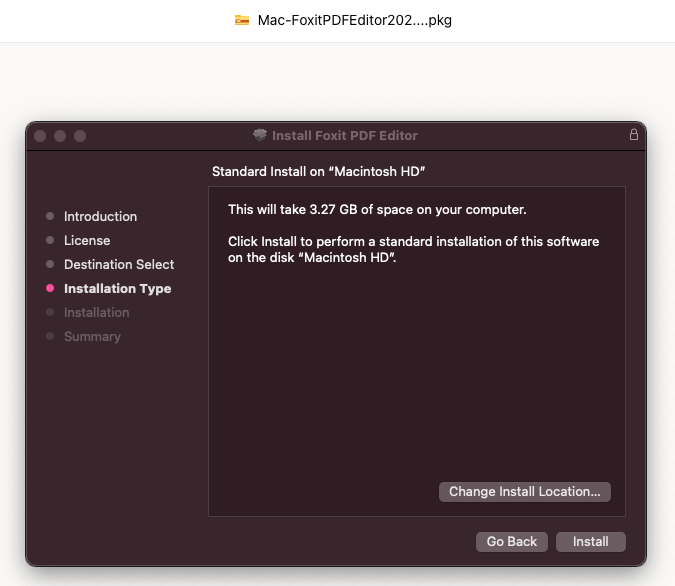Click the lock icon in installer title bar
This screenshot has height=586, width=675.
634,135
